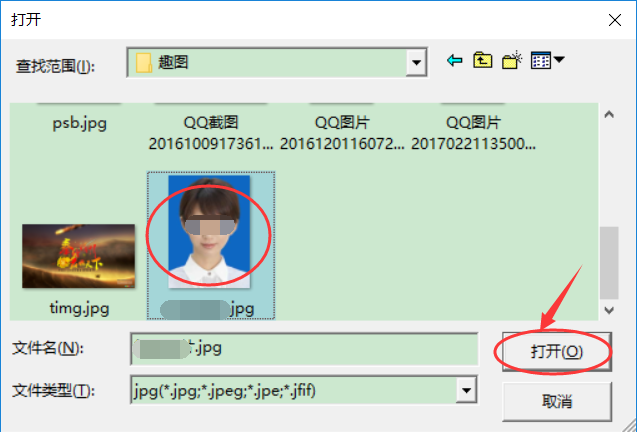This screenshot has width=637, height=432.
Task: Click the 趣图 folder icon in location box
Action: click(x=143, y=63)
